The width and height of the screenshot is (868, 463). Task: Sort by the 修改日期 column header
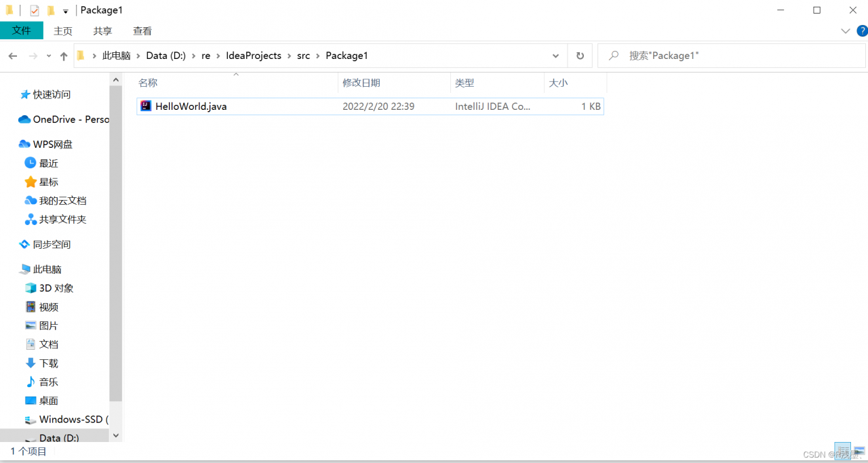coord(394,83)
